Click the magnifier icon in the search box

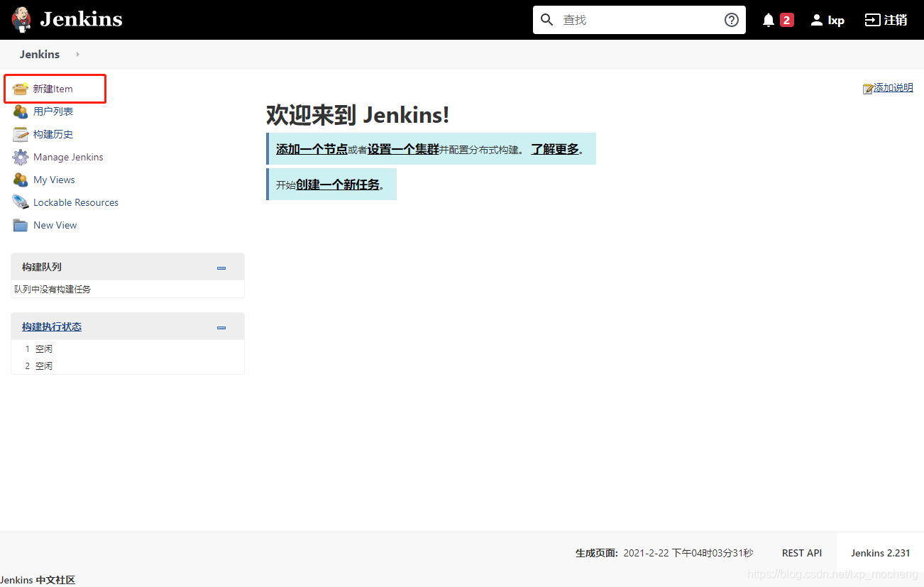pos(546,20)
